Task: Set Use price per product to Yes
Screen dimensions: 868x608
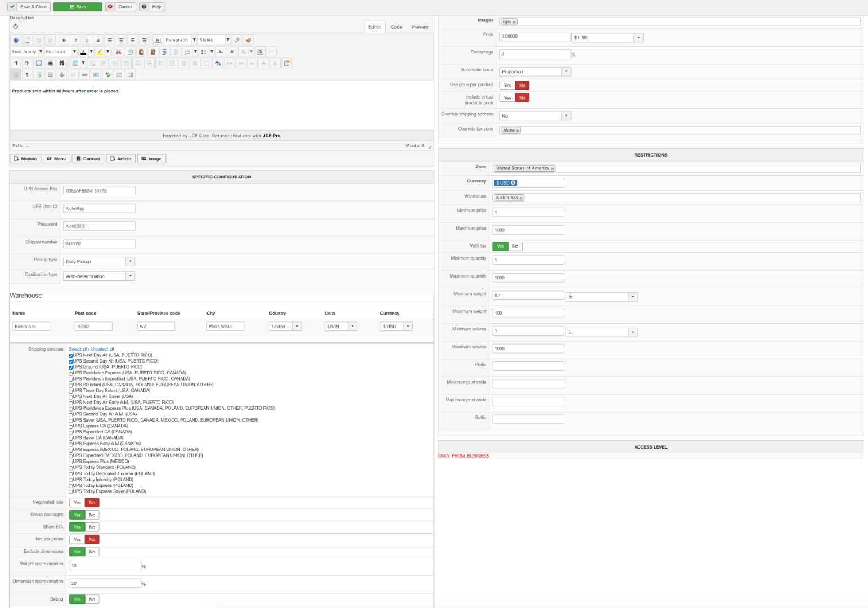Action: 507,86
